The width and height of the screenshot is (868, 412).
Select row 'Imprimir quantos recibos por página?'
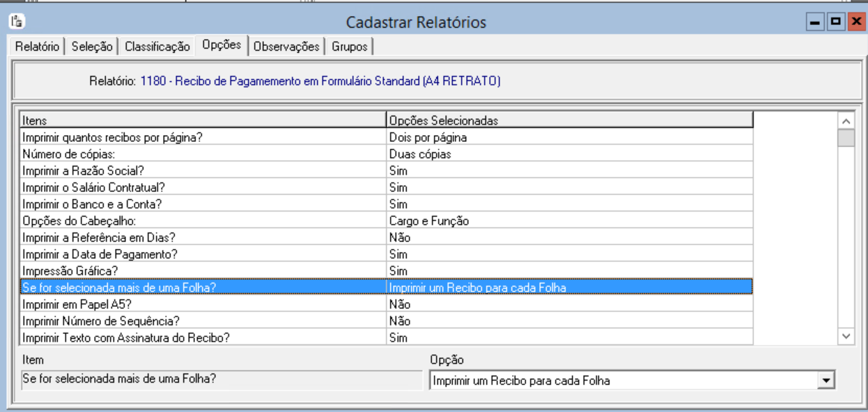tap(202, 138)
